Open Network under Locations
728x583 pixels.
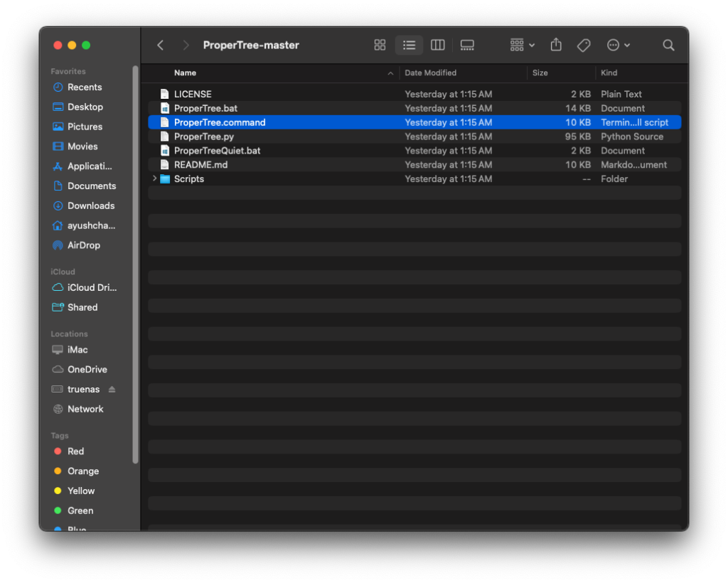[84, 409]
